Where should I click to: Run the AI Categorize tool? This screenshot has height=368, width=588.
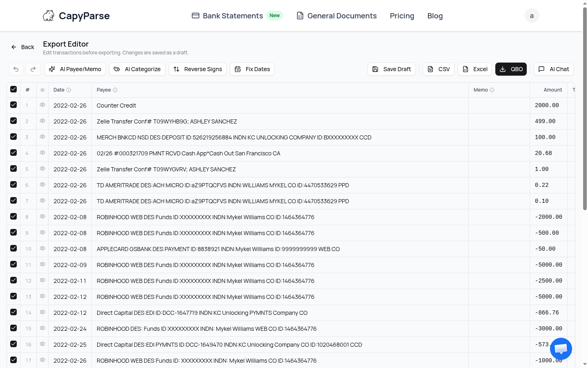[x=137, y=69]
